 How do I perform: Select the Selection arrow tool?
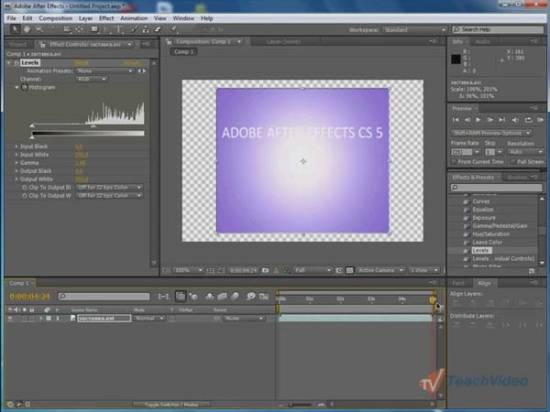(x=14, y=29)
